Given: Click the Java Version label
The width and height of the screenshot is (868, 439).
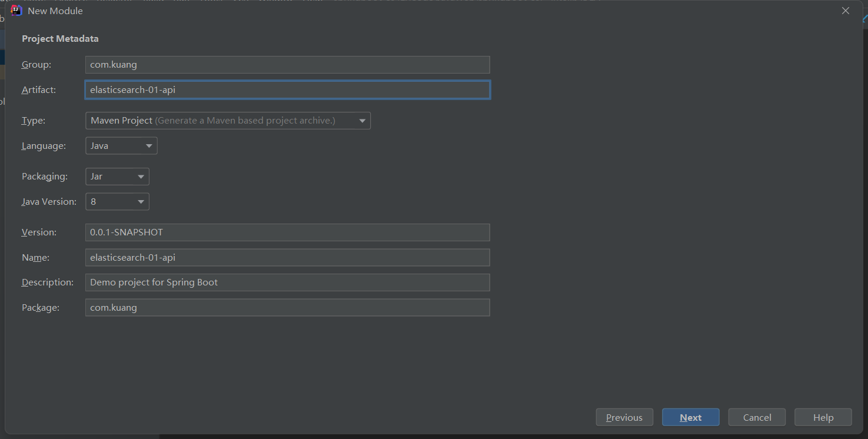Looking at the screenshot, I should click(49, 201).
